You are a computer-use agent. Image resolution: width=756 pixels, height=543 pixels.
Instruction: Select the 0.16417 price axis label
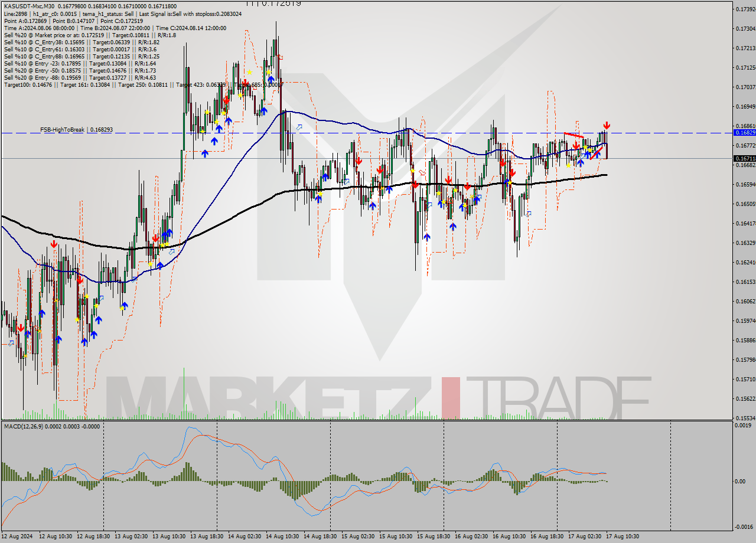[x=745, y=223]
